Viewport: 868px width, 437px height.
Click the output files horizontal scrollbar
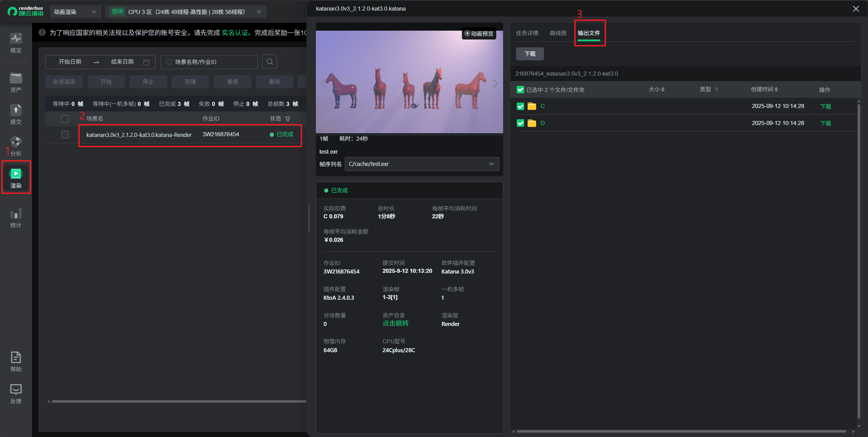point(681,431)
